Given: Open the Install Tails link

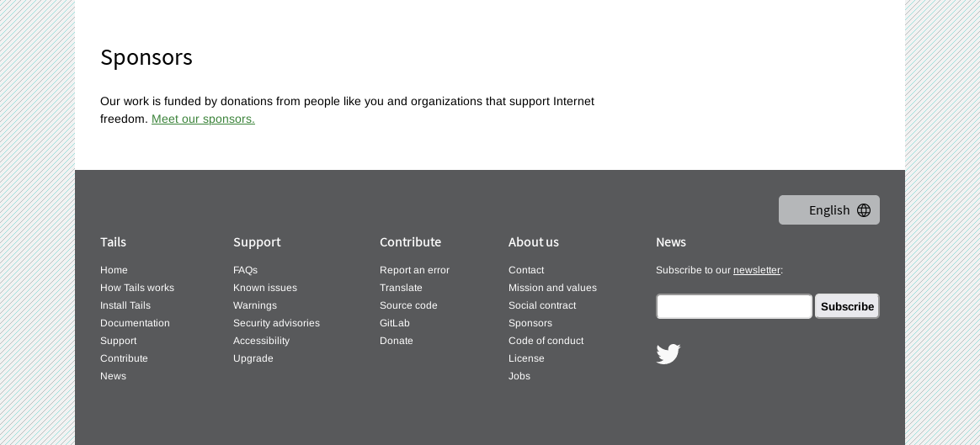Looking at the screenshot, I should click(125, 305).
